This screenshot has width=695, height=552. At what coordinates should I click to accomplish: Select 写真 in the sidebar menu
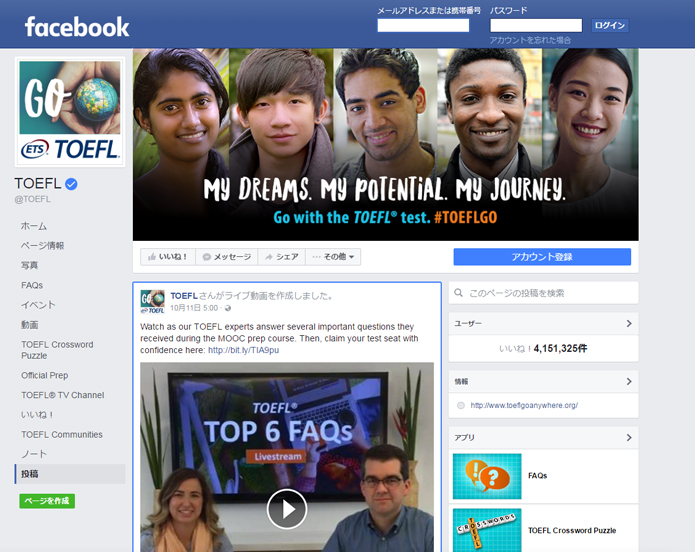click(30, 266)
